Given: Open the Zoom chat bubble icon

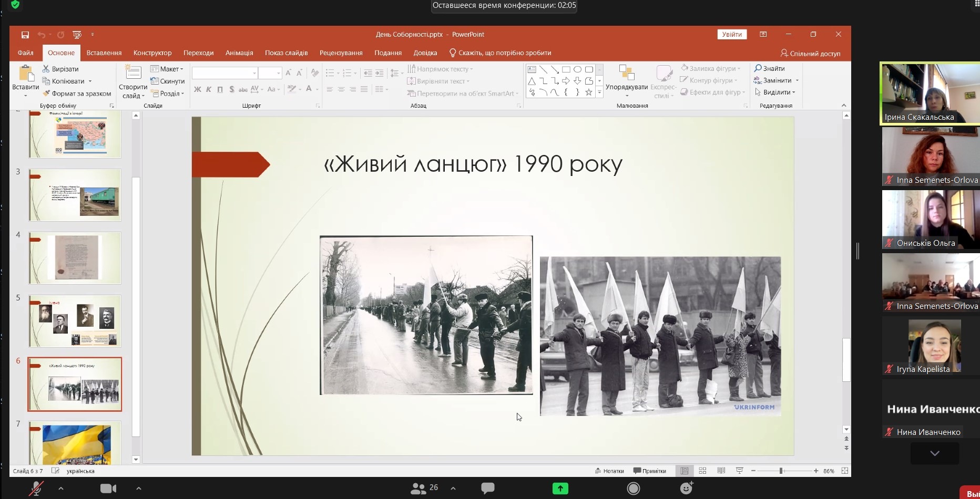Looking at the screenshot, I should click(487, 488).
